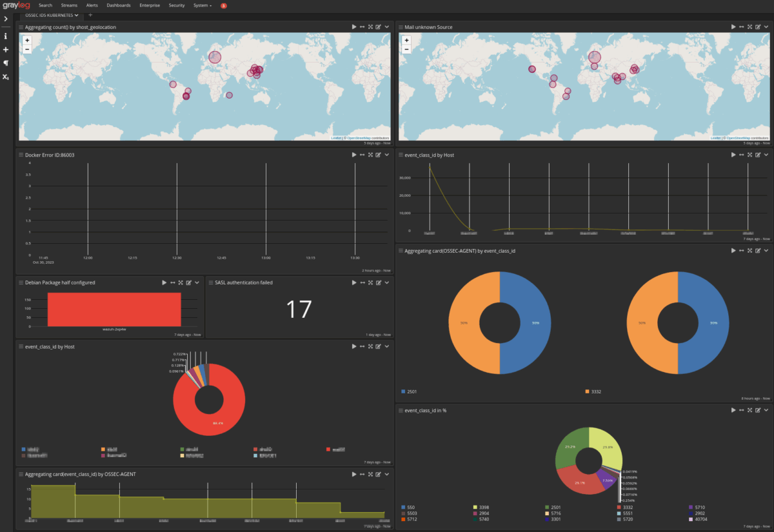774x532 pixels.
Task: Zoom in on the shost_geolocation map
Action: 26,40
